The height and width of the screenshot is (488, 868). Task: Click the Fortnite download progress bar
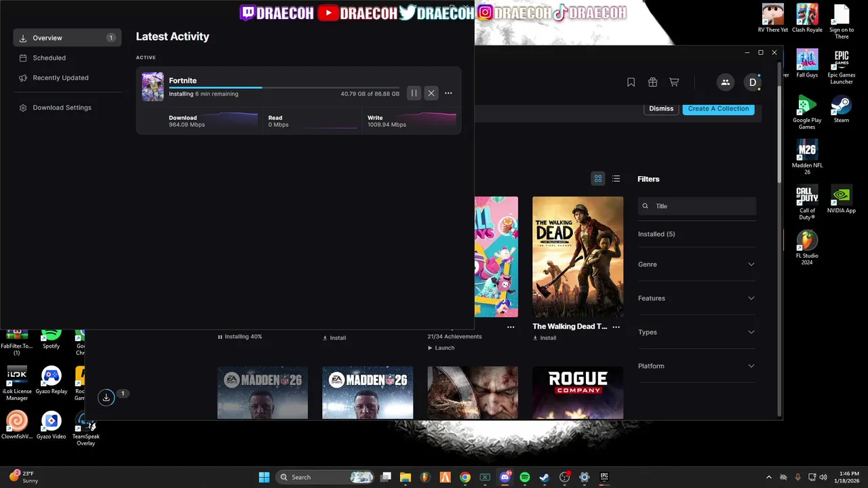pyautogui.click(x=284, y=87)
